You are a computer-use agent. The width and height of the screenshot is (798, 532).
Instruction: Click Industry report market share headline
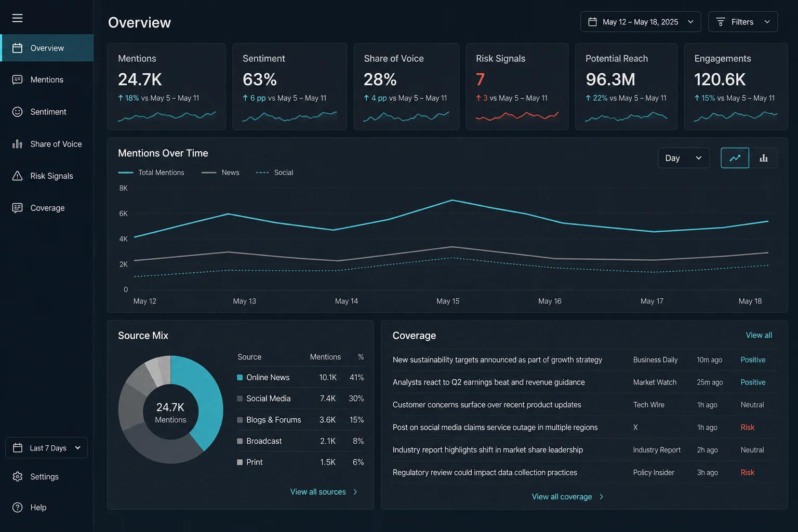(x=488, y=450)
